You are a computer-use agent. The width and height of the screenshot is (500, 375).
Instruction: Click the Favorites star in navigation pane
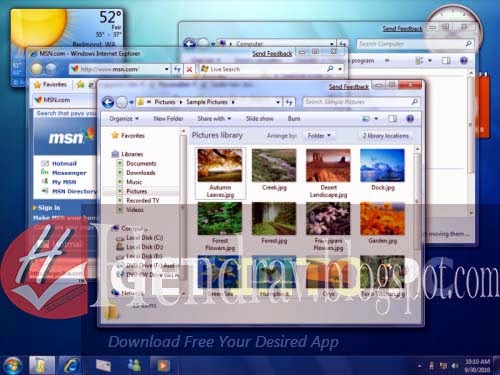(x=115, y=135)
